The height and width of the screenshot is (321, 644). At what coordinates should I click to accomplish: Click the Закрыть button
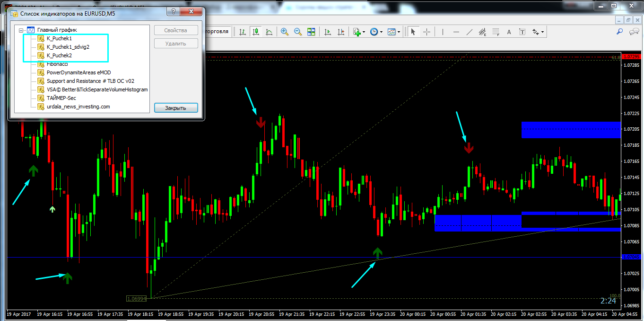(x=175, y=108)
